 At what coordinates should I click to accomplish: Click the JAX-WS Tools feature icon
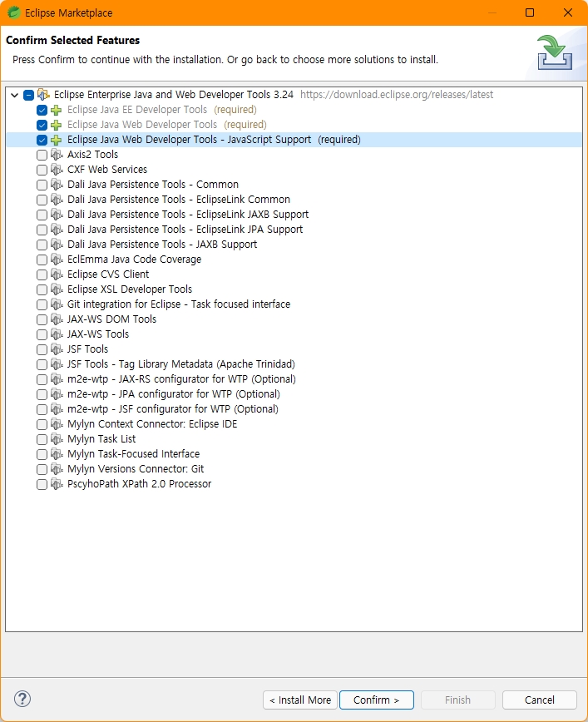click(57, 334)
